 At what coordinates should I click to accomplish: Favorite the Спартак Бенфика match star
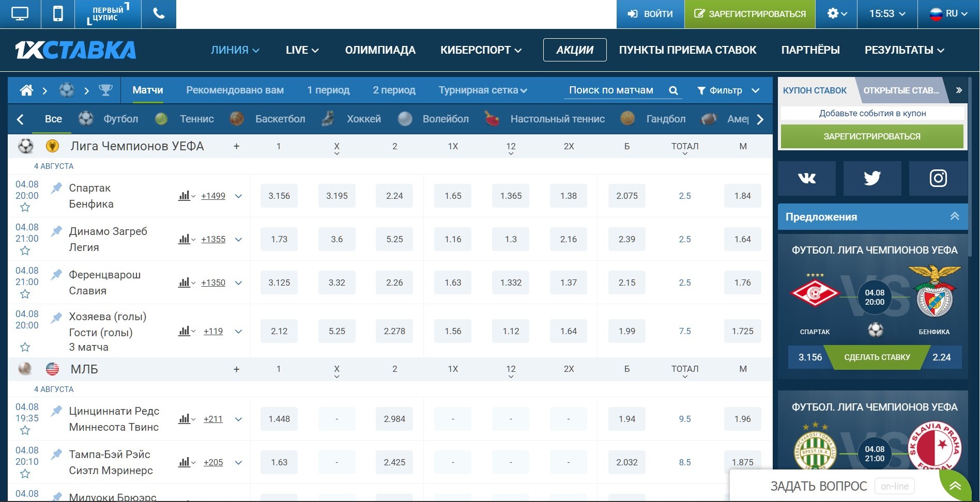click(x=25, y=208)
